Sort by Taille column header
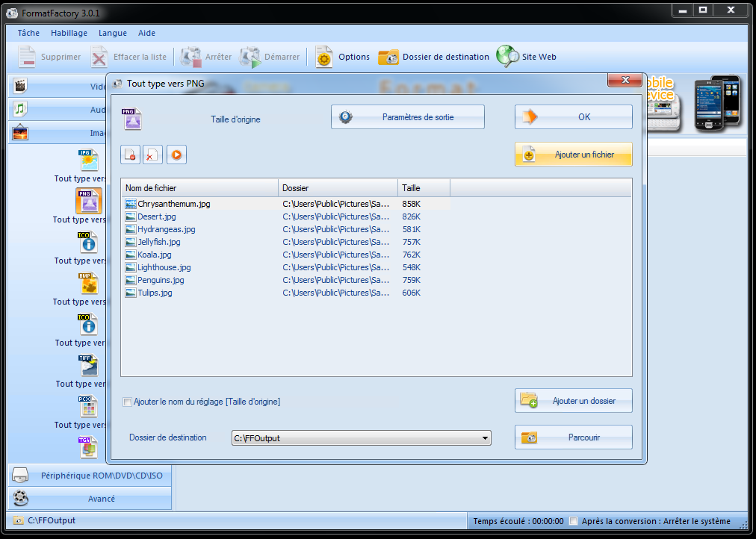Viewport: 756px width, 539px height. 424,188
